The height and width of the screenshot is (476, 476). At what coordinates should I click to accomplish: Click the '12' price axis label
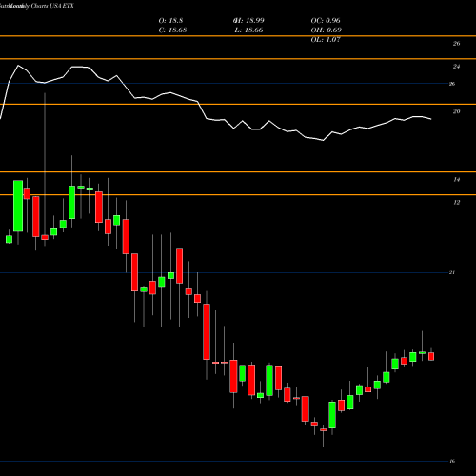tap(456, 203)
